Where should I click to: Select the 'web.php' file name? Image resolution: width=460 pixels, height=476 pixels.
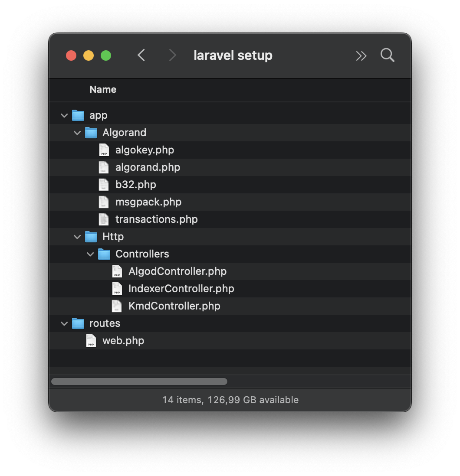click(x=123, y=341)
